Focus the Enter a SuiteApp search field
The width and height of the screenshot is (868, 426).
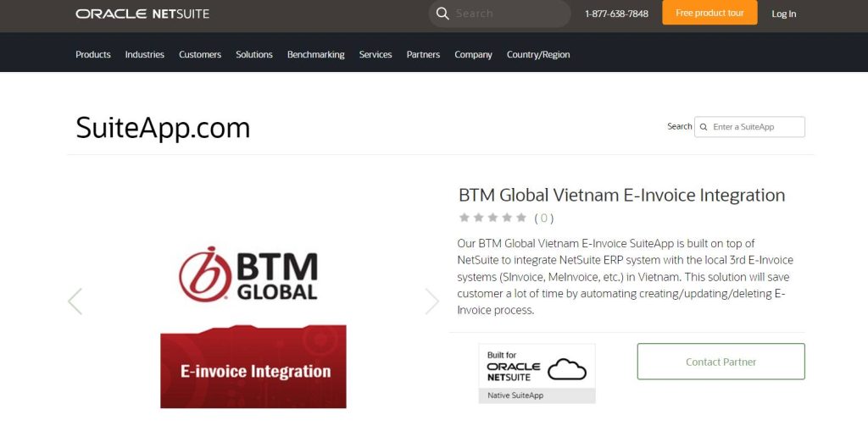[x=749, y=127]
